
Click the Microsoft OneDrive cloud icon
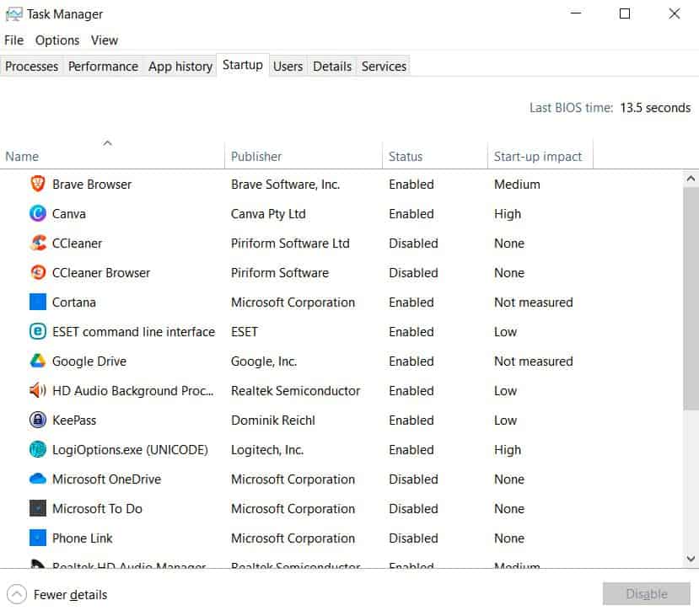[x=37, y=479]
